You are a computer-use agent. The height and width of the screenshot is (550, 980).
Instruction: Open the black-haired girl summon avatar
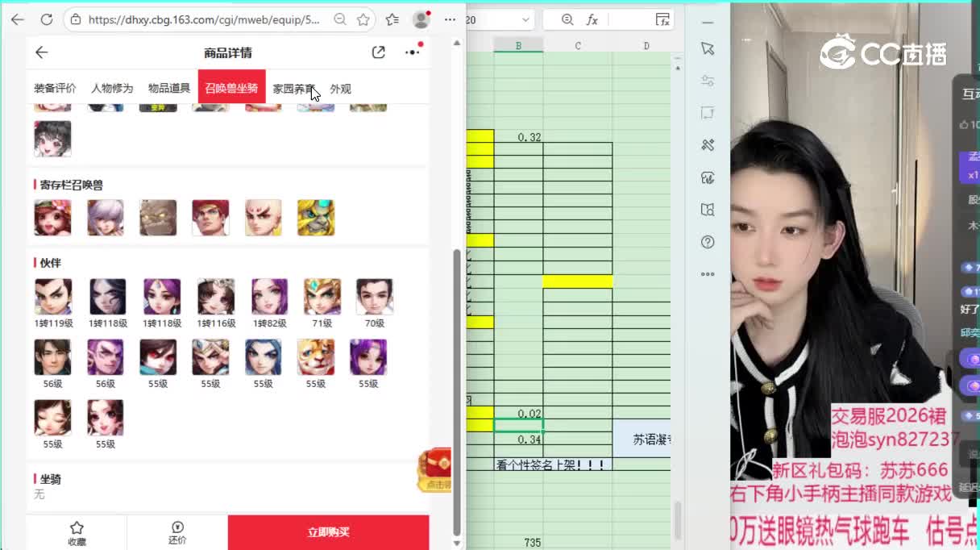click(x=52, y=139)
